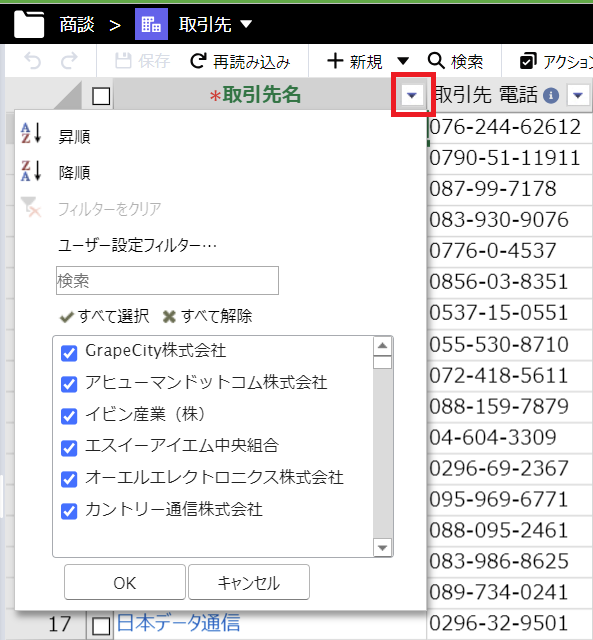Viewport: 593px width, 640px height.
Task: Click the white folder icon in header
Action: 29,24
